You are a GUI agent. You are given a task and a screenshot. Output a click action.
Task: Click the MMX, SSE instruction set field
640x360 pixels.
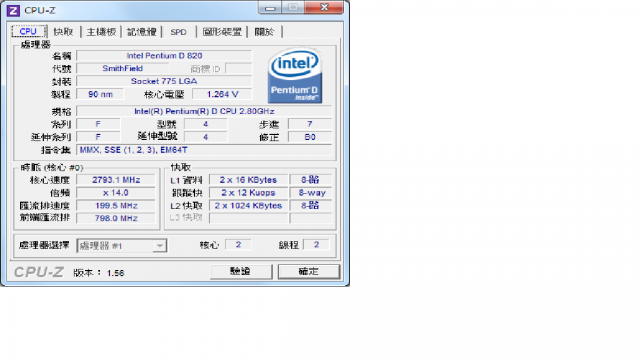204,150
